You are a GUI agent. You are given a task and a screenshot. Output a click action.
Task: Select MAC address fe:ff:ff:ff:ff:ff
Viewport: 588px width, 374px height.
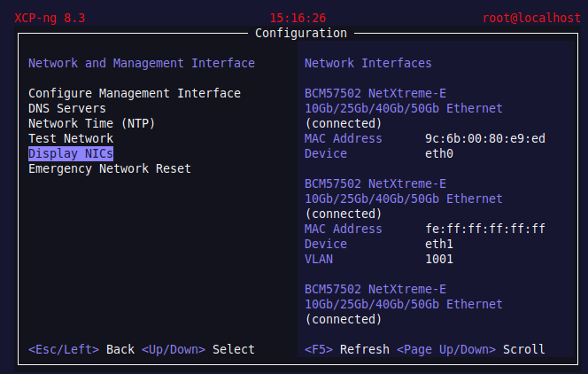[485, 229]
